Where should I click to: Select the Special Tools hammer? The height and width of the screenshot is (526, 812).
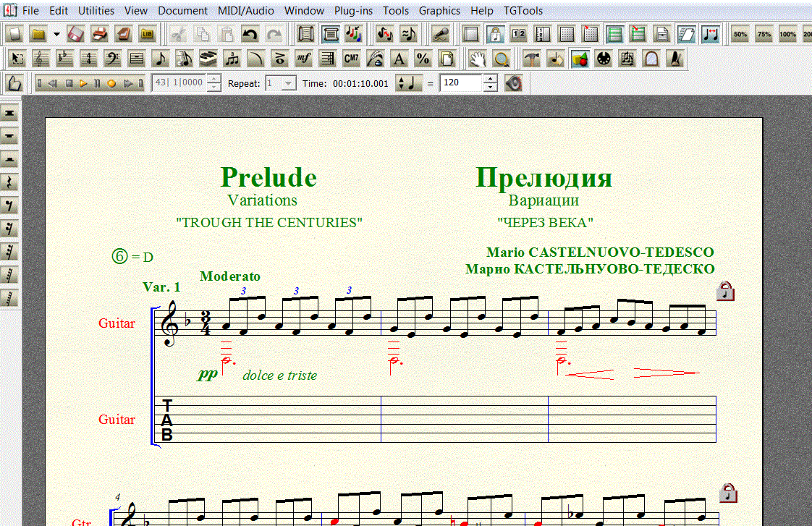531,59
